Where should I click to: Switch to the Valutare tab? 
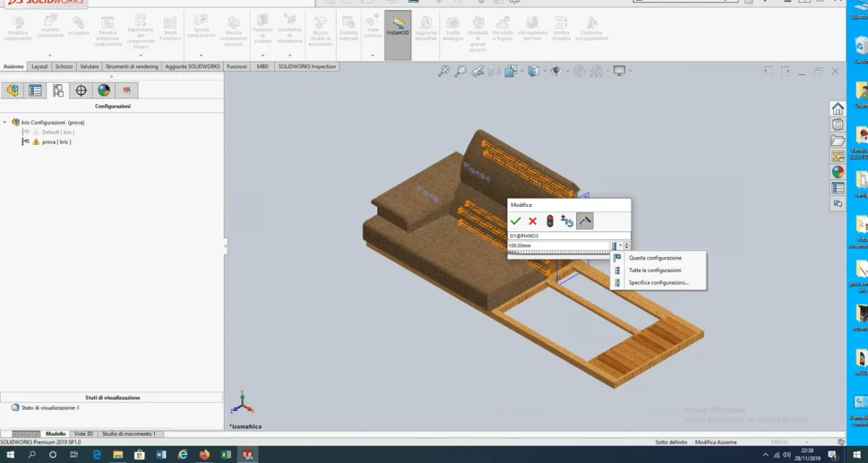point(89,67)
